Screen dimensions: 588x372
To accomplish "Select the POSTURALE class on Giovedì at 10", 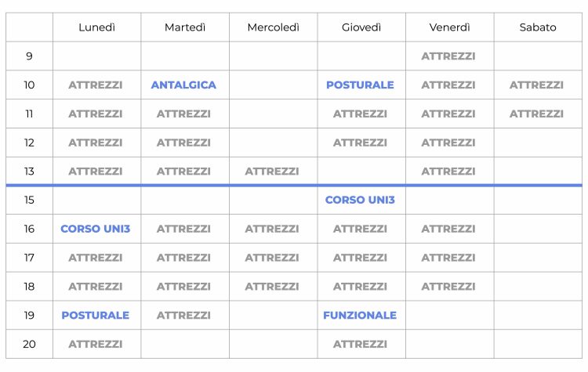I will coord(360,85).
